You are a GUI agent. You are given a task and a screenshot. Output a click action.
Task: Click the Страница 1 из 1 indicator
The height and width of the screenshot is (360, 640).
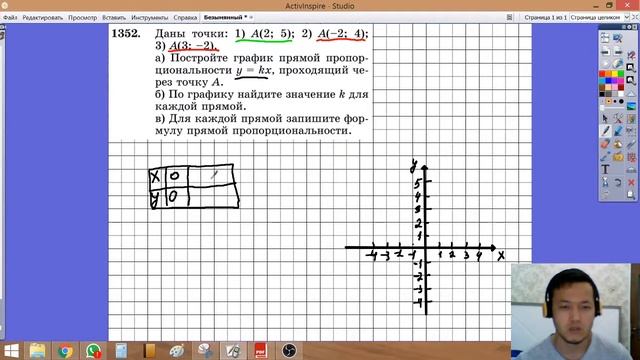coord(545,18)
